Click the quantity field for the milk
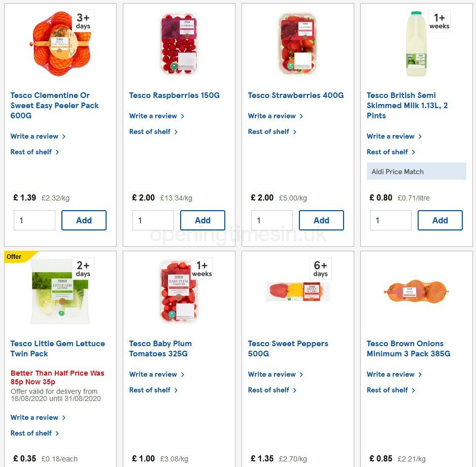Image resolution: width=476 pixels, height=467 pixels. click(x=390, y=220)
